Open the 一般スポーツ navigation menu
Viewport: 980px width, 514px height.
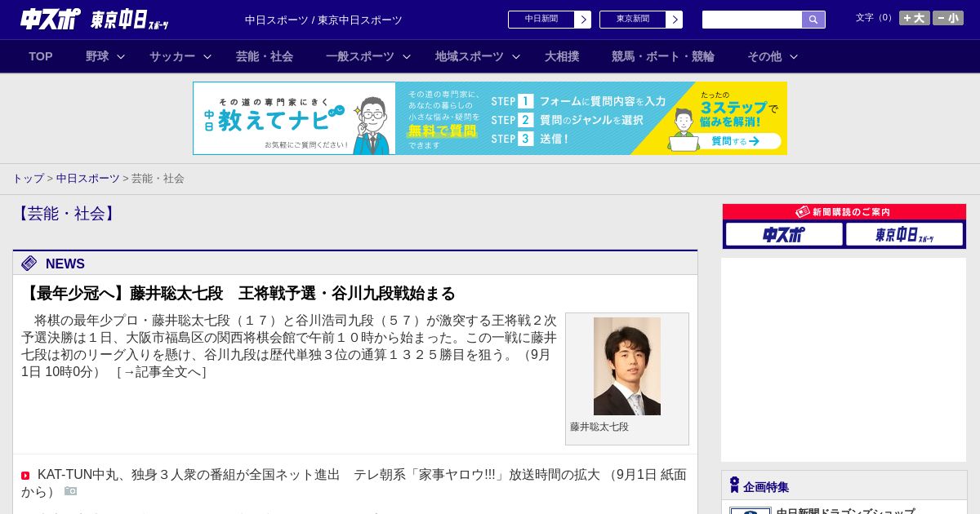360,56
